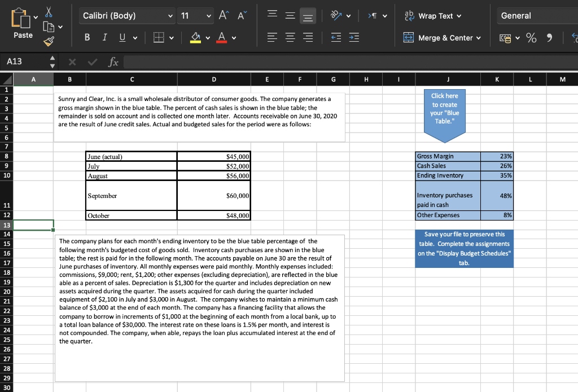Image resolution: width=578 pixels, height=392 pixels.
Task: Apply Percent Style formatting
Action: [x=531, y=38]
